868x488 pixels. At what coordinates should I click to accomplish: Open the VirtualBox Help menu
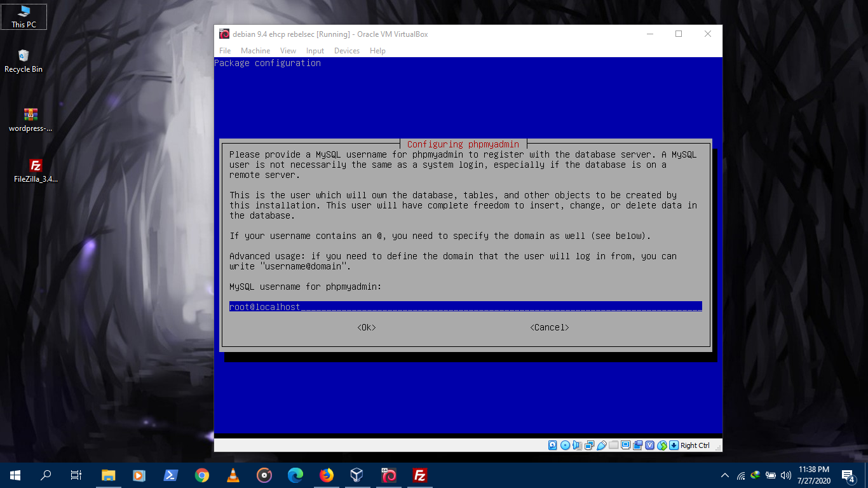click(x=377, y=51)
